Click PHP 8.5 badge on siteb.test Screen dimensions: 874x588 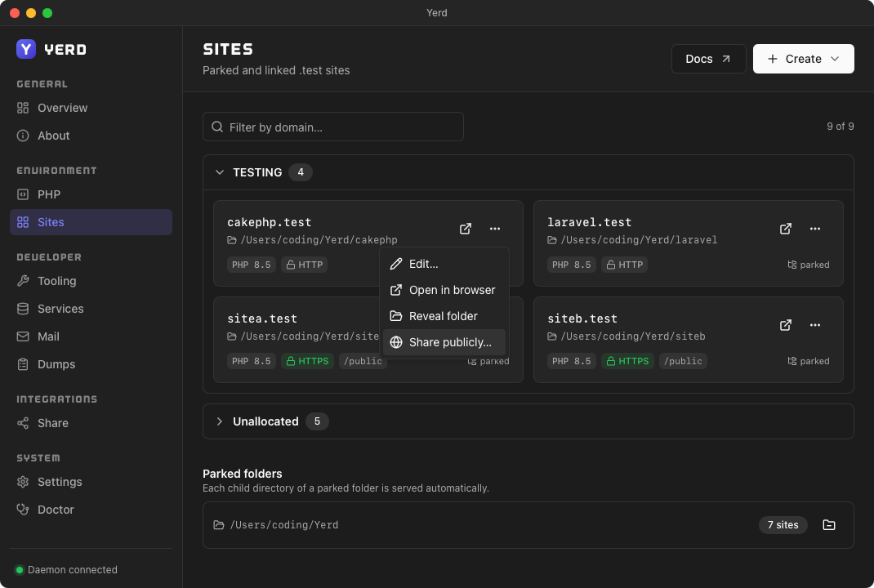571,361
